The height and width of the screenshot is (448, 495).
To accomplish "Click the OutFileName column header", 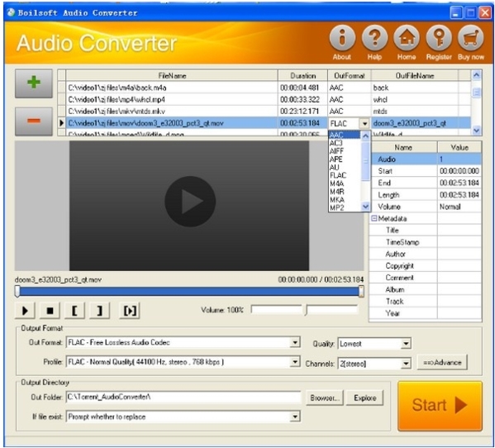I will [415, 76].
